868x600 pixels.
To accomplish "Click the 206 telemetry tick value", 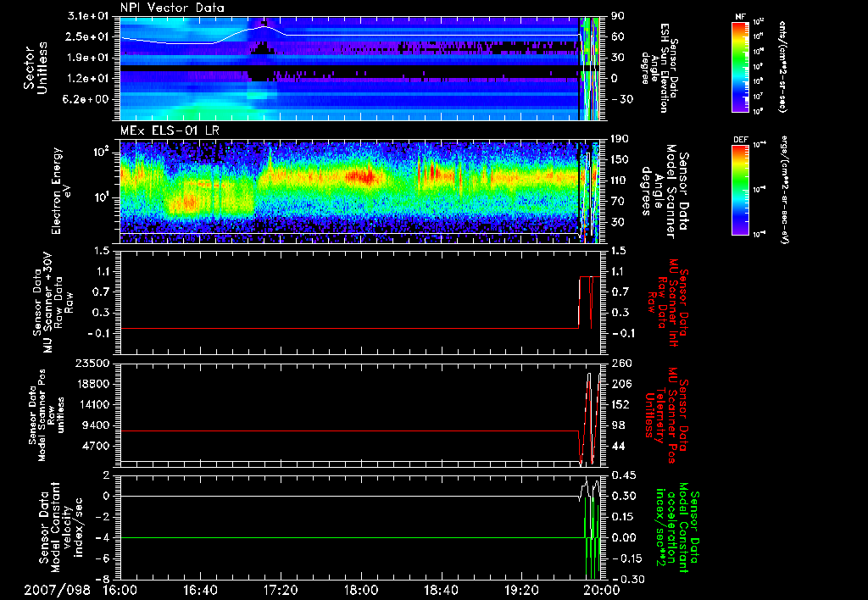I will pyautogui.click(x=621, y=384).
